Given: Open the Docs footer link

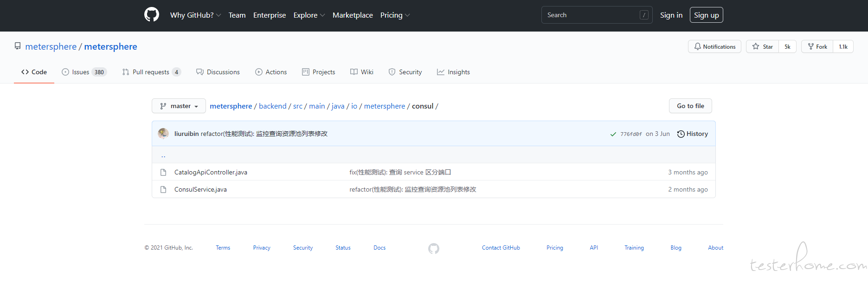Looking at the screenshot, I should click(x=379, y=248).
